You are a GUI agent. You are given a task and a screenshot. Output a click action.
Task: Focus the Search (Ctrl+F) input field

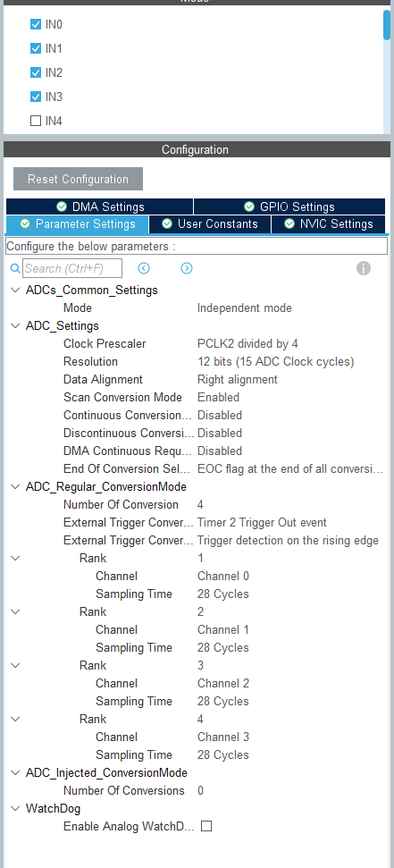point(72,268)
